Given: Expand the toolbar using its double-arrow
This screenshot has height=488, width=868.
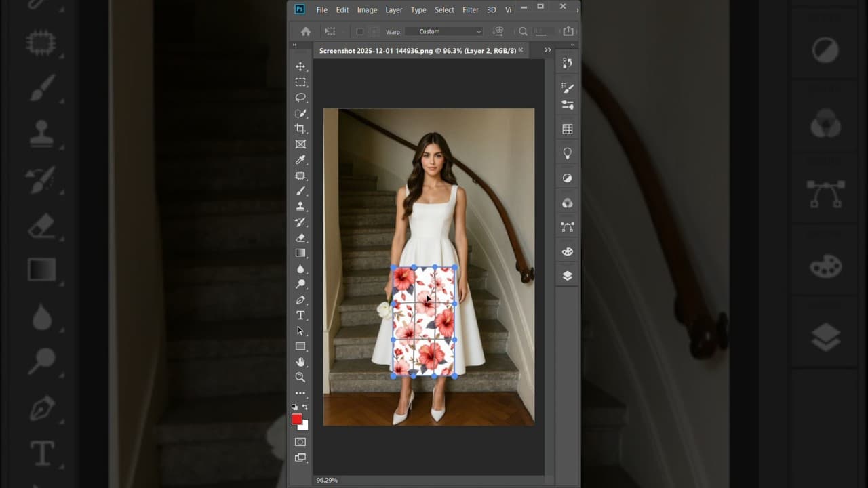Looking at the screenshot, I should (x=294, y=45).
